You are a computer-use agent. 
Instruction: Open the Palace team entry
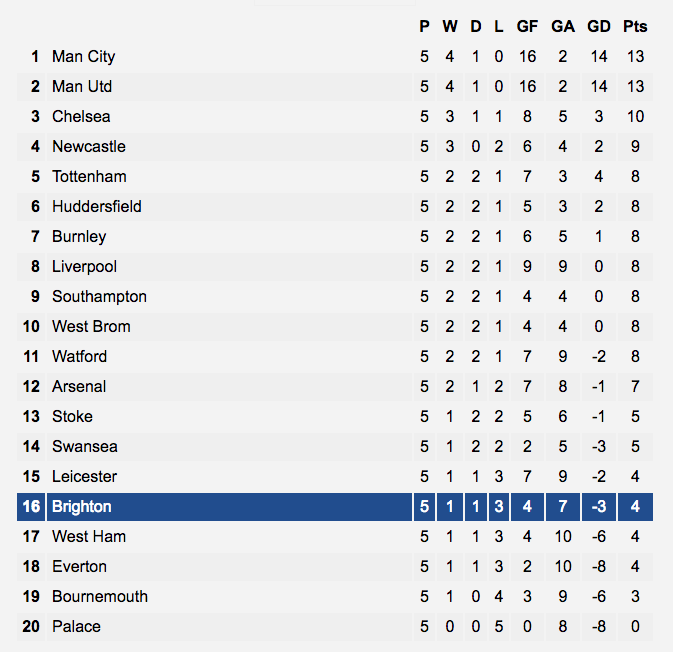click(76, 626)
